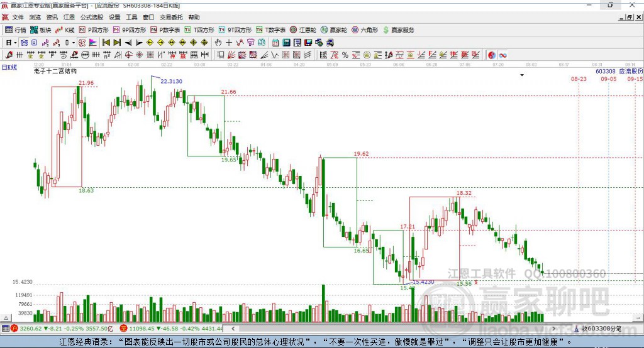The width and height of the screenshot is (644, 348).
Task: Click the rectangle box drawing tool
Action: pyautogui.click(x=219, y=55)
